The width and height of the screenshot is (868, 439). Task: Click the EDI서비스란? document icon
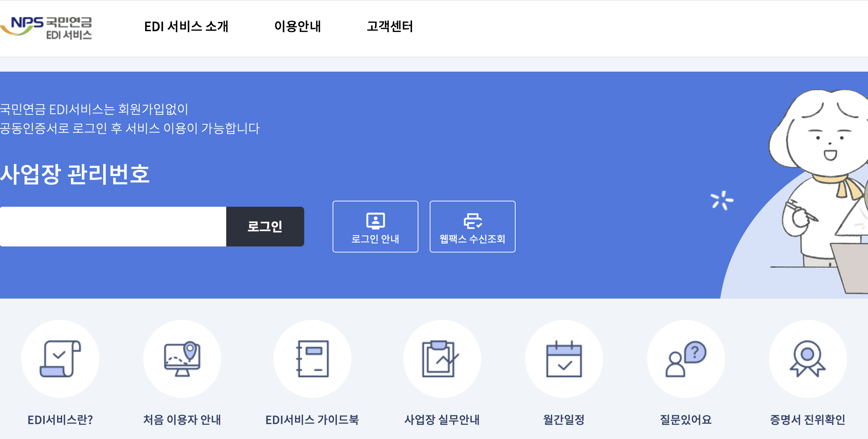click(x=60, y=359)
